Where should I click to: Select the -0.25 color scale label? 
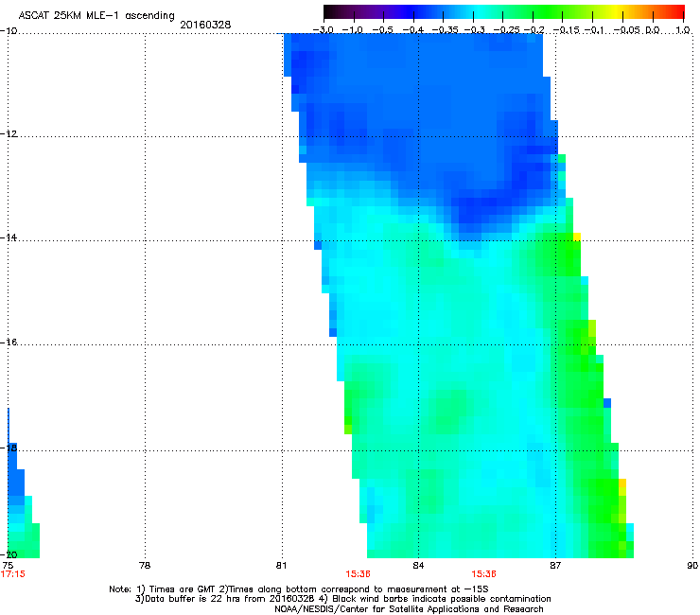pyautogui.click(x=506, y=30)
